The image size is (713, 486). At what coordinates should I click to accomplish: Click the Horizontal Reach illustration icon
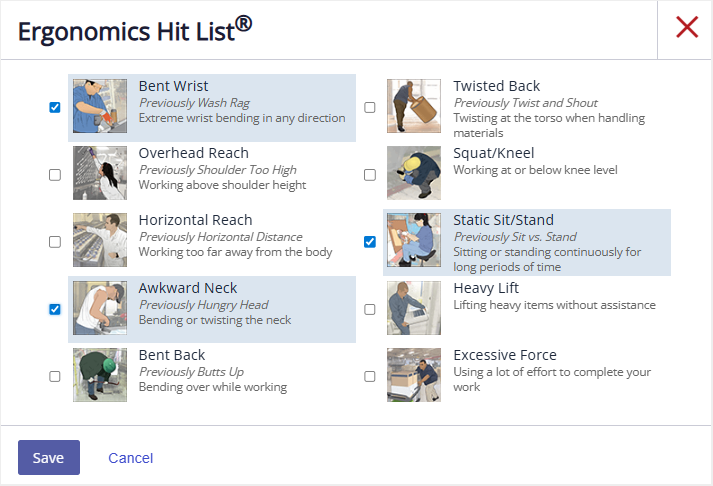click(100, 241)
